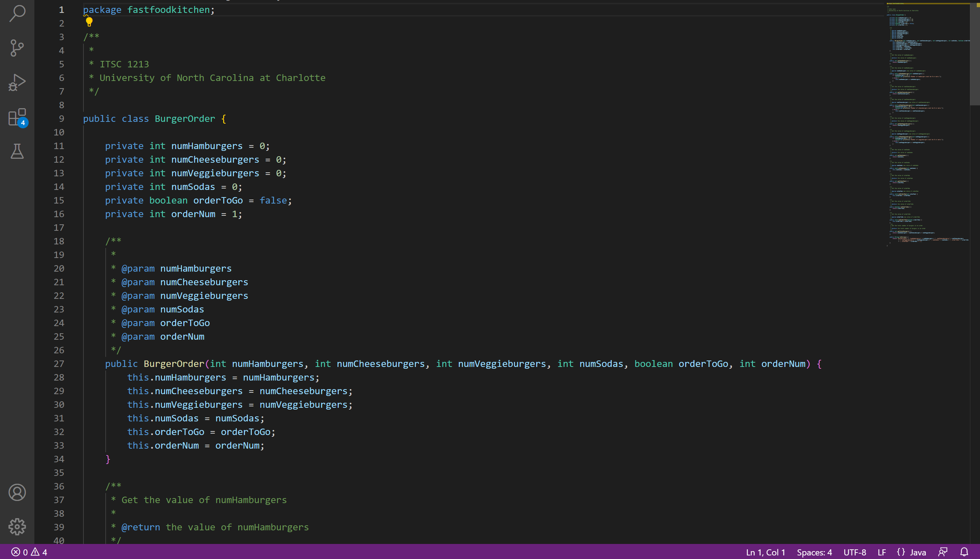Click line number 9 in gutter
Viewport: 980px width, 559px height.
[61, 119]
